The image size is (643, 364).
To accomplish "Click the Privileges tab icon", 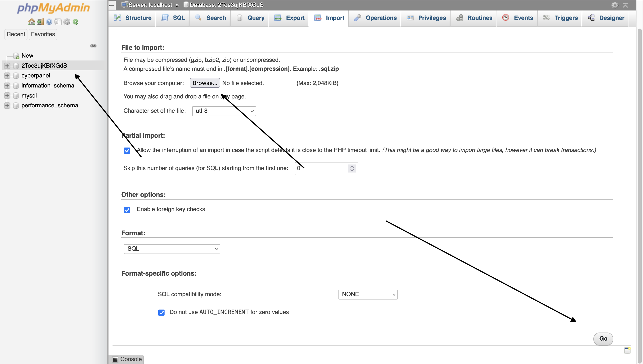I will tap(411, 18).
